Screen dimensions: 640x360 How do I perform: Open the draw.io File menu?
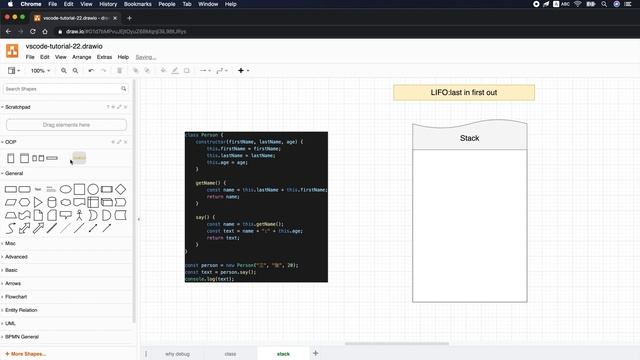click(x=30, y=57)
